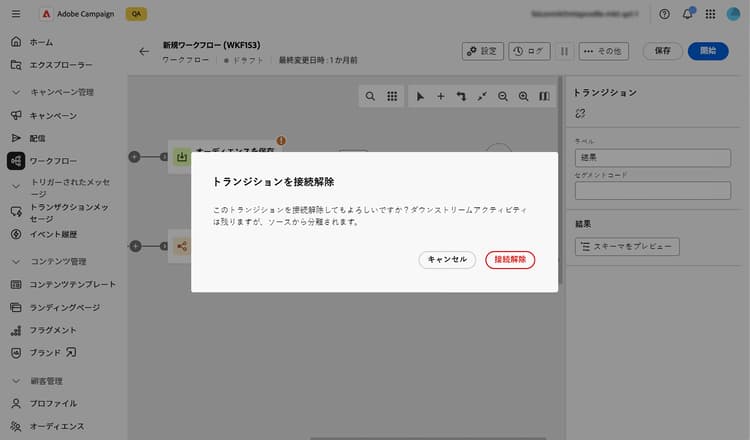Click the キャンセル button in dialog

point(447,260)
